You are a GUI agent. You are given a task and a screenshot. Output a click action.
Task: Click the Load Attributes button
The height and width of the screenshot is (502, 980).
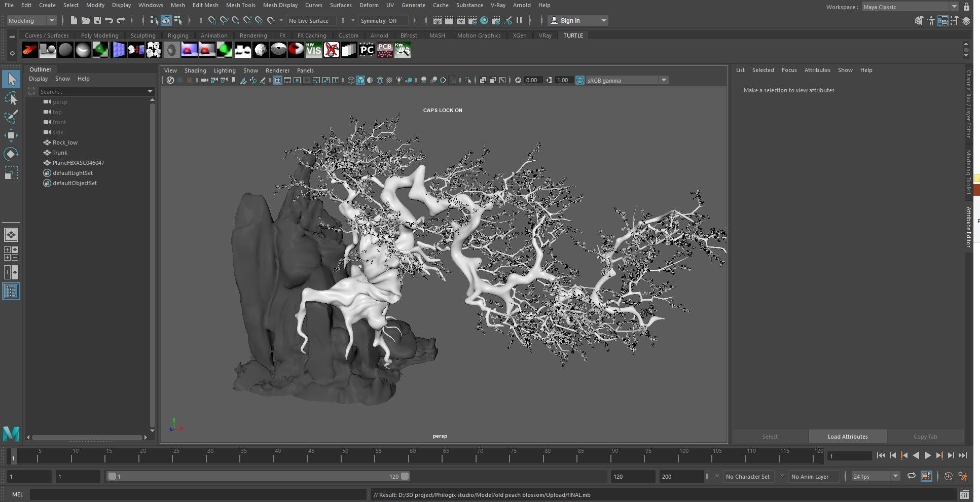point(848,437)
